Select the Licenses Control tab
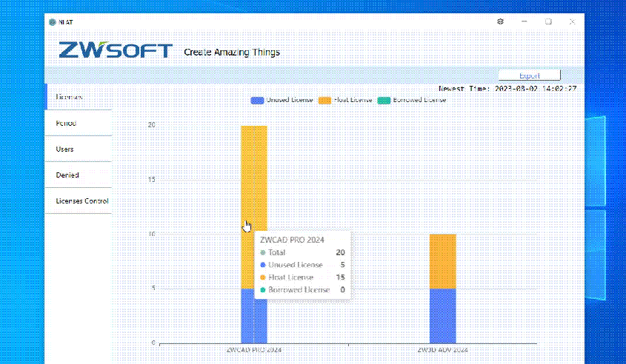The width and height of the screenshot is (626, 364). tap(79, 200)
